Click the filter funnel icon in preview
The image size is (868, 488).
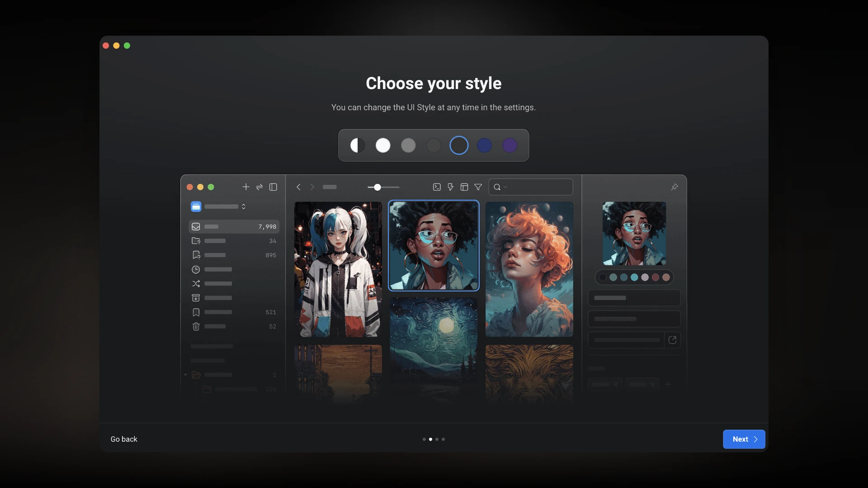click(478, 187)
